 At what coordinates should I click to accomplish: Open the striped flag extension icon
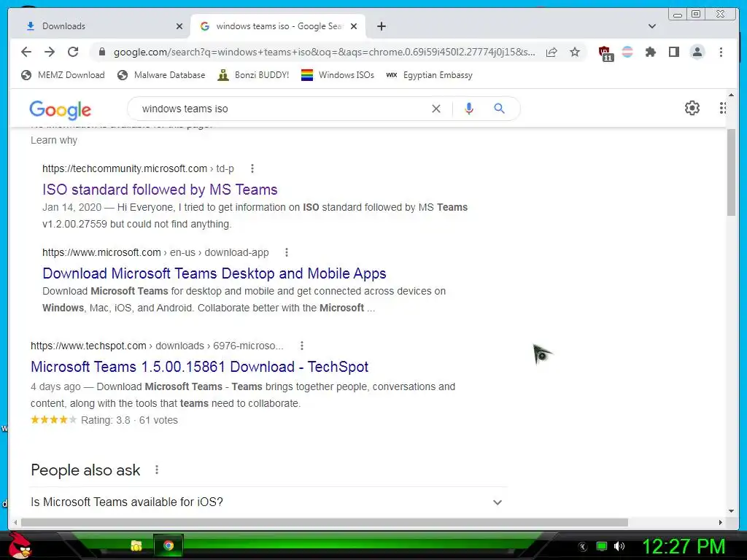[627, 52]
